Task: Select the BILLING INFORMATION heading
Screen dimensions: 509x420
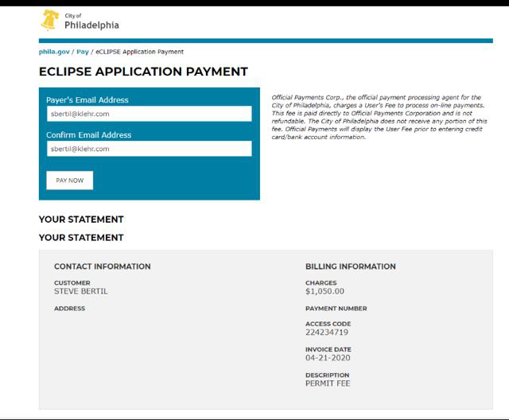Action: [x=350, y=266]
